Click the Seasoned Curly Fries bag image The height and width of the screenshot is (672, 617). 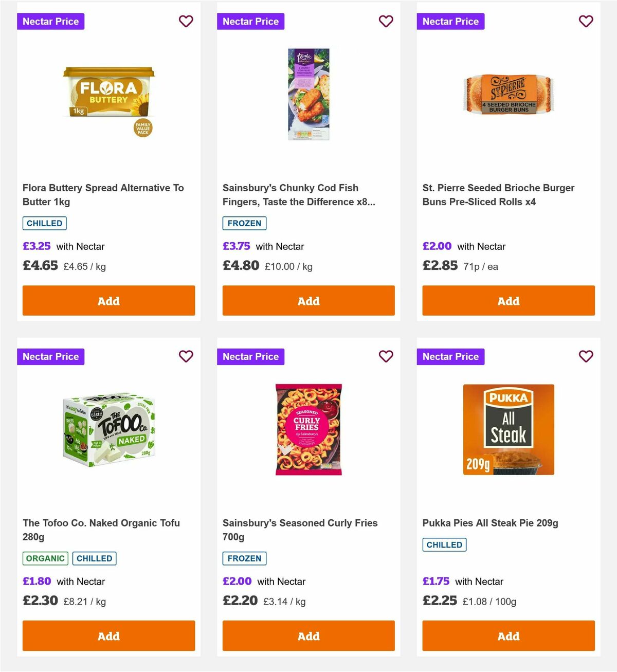(x=308, y=431)
